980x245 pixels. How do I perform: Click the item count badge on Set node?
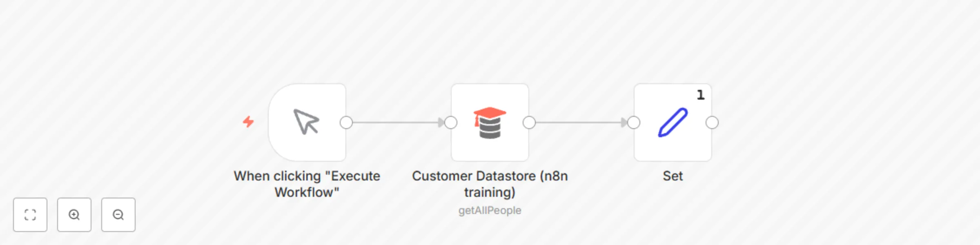pos(700,95)
